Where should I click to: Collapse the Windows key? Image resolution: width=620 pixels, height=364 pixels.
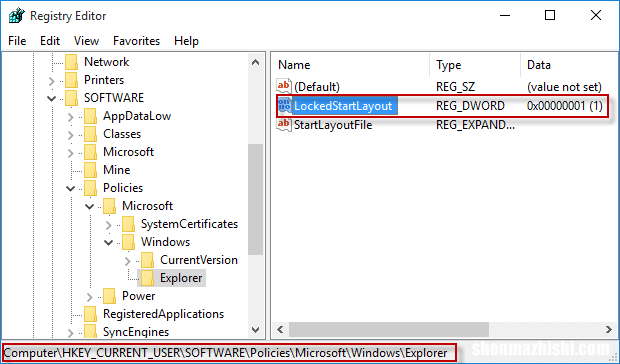[108, 242]
